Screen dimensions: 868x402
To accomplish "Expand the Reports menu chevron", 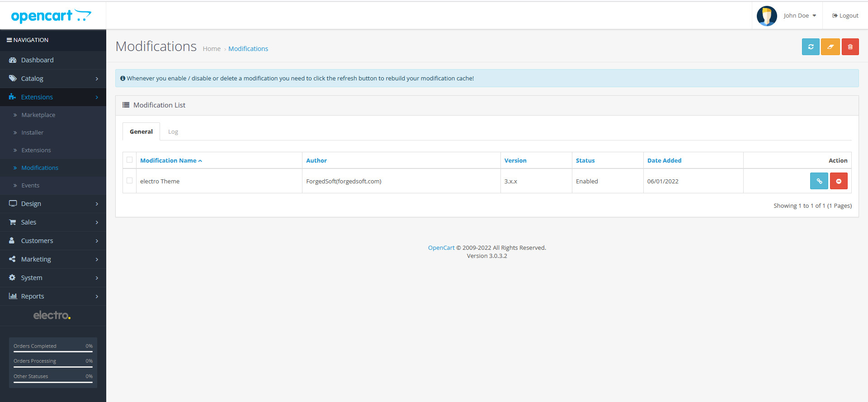I will 97,296.
